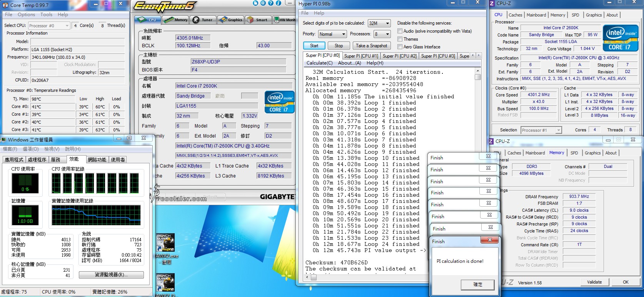Screen dimensions: 644x297
Task: Open Hyper PI File menu
Action: 305,13
